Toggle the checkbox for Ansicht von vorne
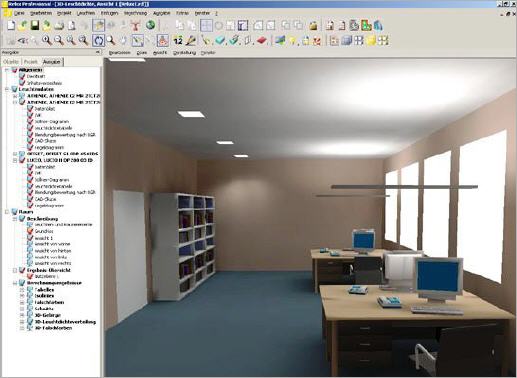The width and height of the screenshot is (517, 378). click(x=30, y=244)
